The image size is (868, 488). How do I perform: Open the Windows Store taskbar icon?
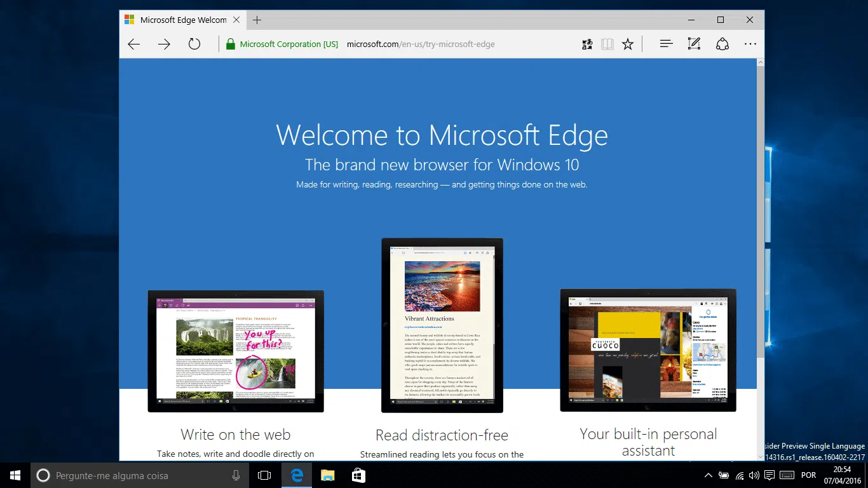point(358,475)
